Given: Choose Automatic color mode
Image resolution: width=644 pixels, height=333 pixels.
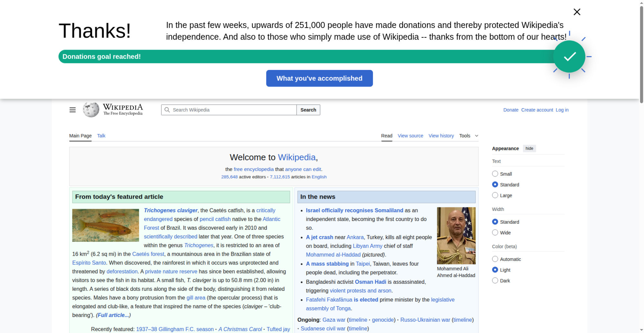Looking at the screenshot, I should click(x=495, y=259).
